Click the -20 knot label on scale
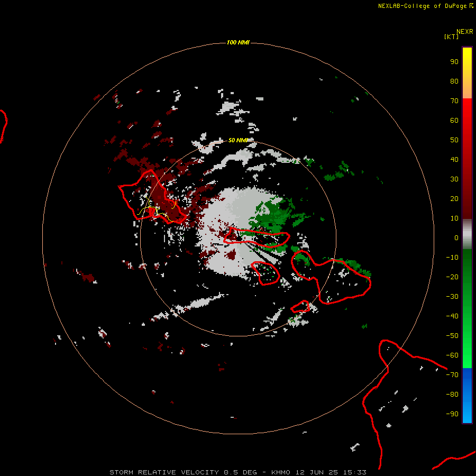 [452, 277]
